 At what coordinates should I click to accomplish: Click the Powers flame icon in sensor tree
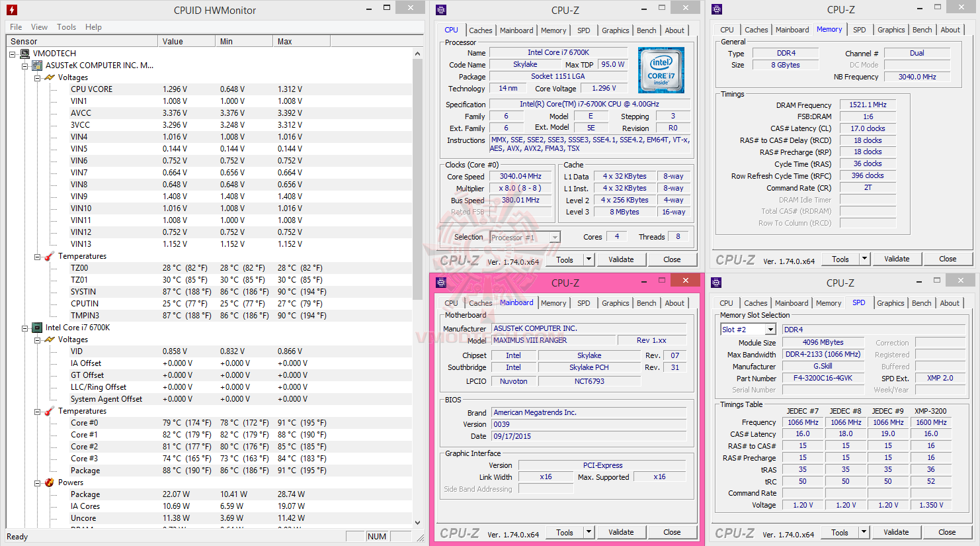[x=50, y=482]
